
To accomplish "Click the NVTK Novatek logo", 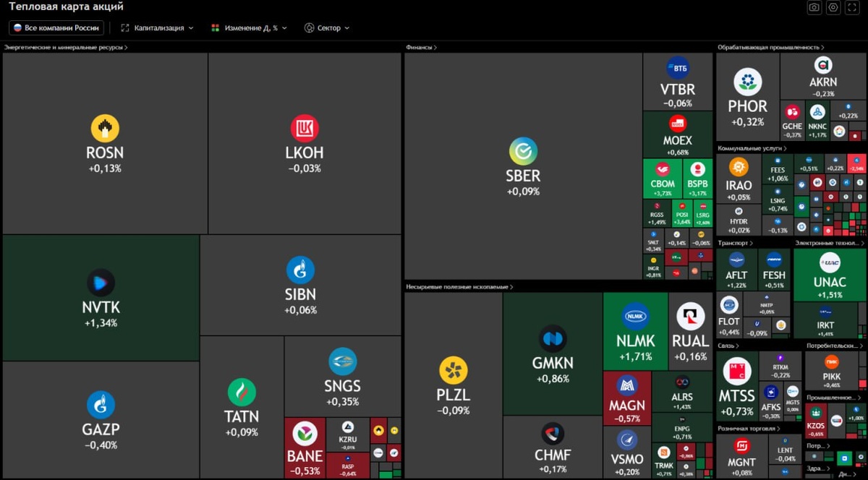I will pos(101,283).
